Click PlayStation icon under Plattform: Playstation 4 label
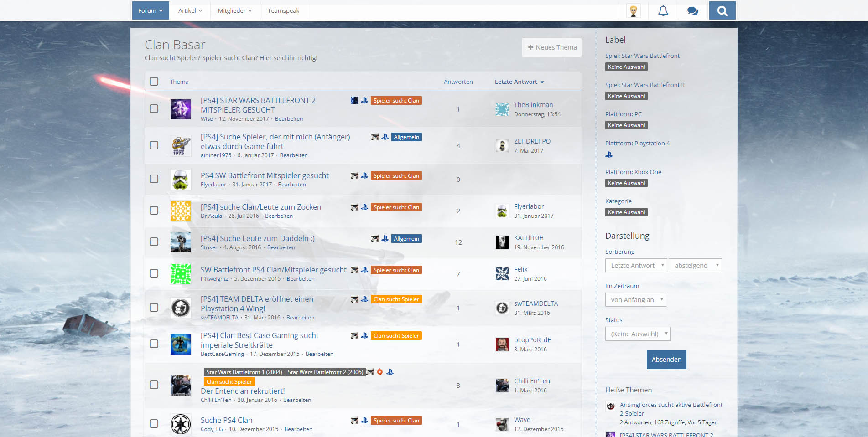Image resolution: width=868 pixels, height=437 pixels. 609,154
